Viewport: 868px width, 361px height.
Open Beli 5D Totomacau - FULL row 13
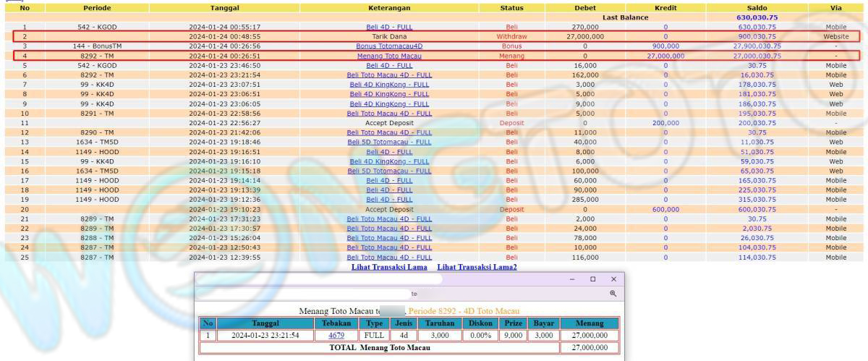pyautogui.click(x=389, y=143)
